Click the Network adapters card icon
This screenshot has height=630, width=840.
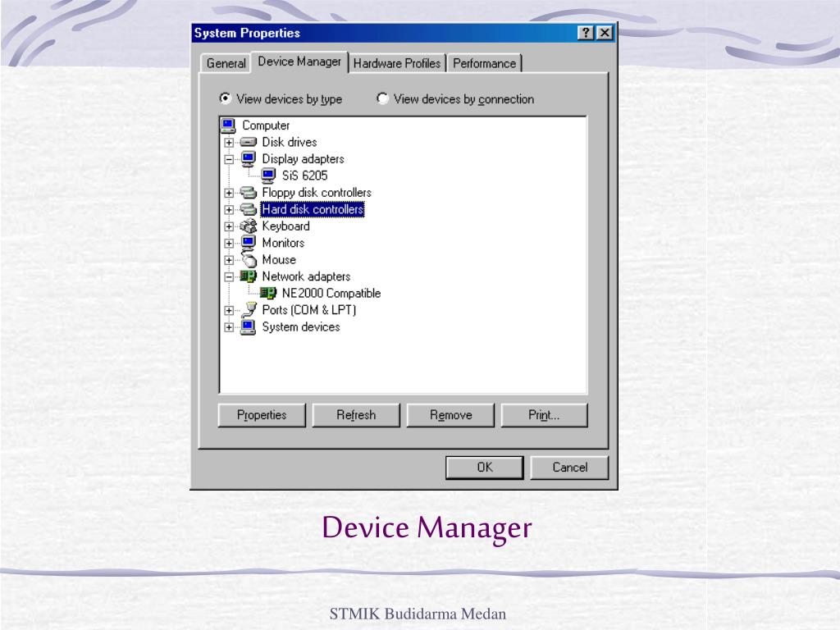point(248,276)
